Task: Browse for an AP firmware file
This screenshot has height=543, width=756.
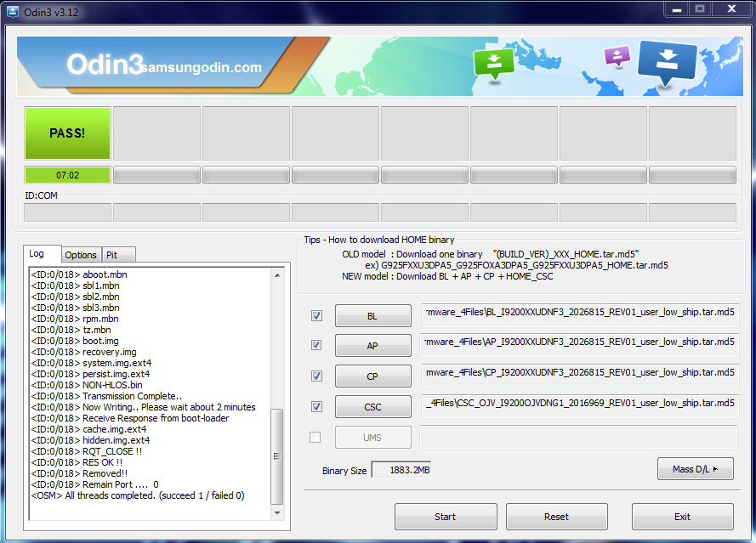Action: tap(373, 346)
